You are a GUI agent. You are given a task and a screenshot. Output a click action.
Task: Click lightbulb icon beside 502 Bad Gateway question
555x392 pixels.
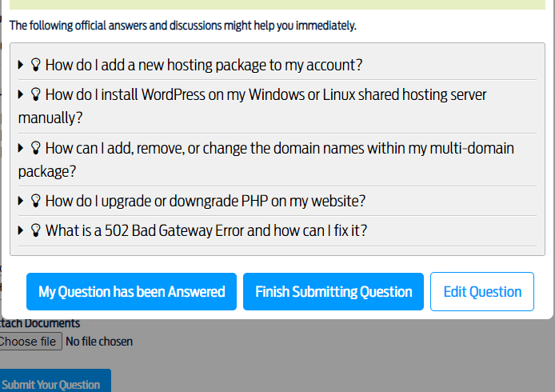point(35,230)
